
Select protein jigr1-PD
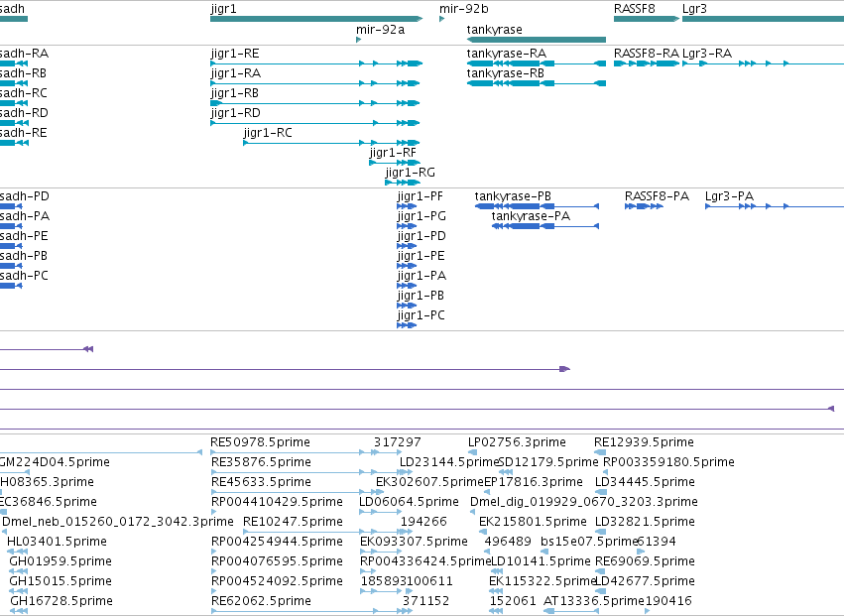(407, 246)
